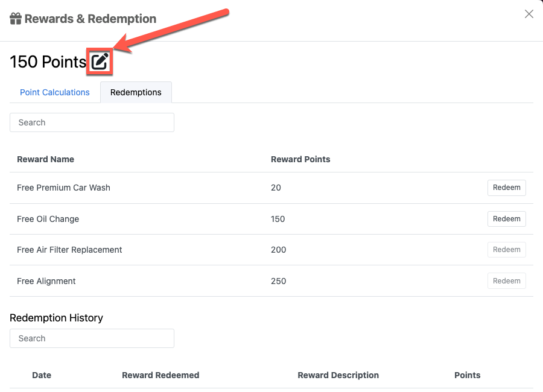
Task: Switch to the Point Calculations tab
Action: pos(55,92)
